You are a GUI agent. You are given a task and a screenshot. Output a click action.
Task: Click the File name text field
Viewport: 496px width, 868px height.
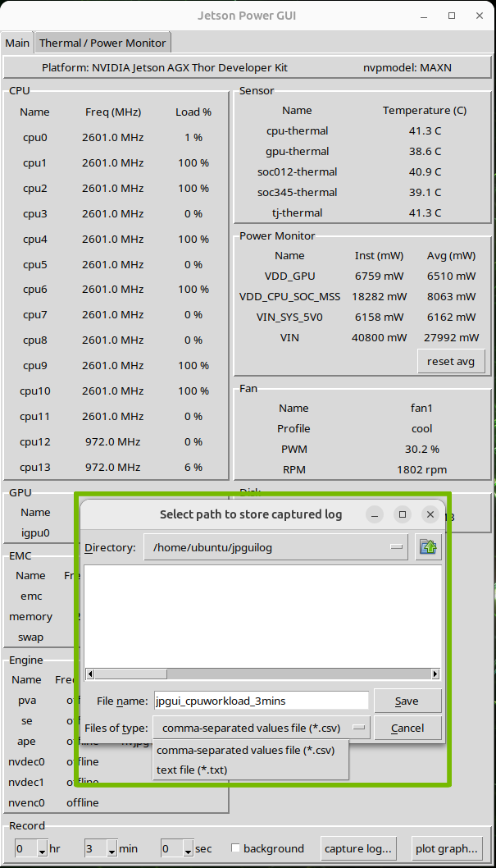pos(261,701)
